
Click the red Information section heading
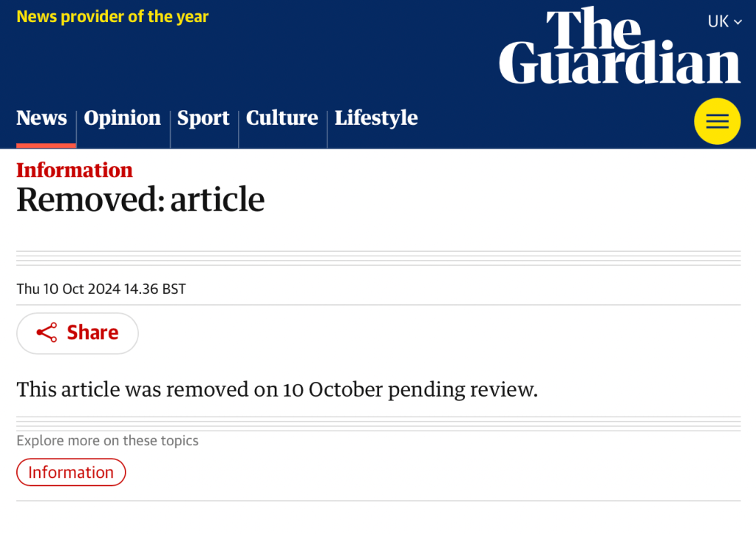(x=75, y=170)
